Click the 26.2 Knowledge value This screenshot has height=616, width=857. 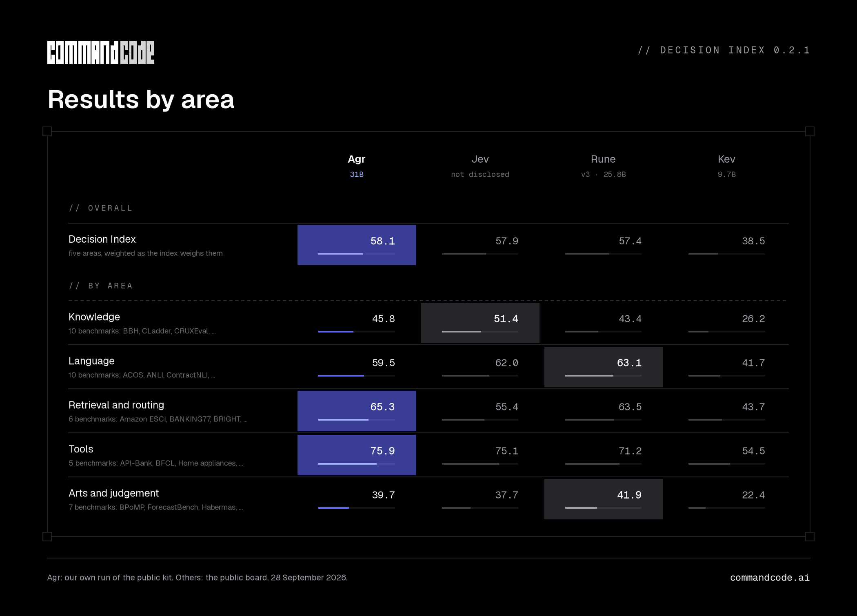point(753,319)
